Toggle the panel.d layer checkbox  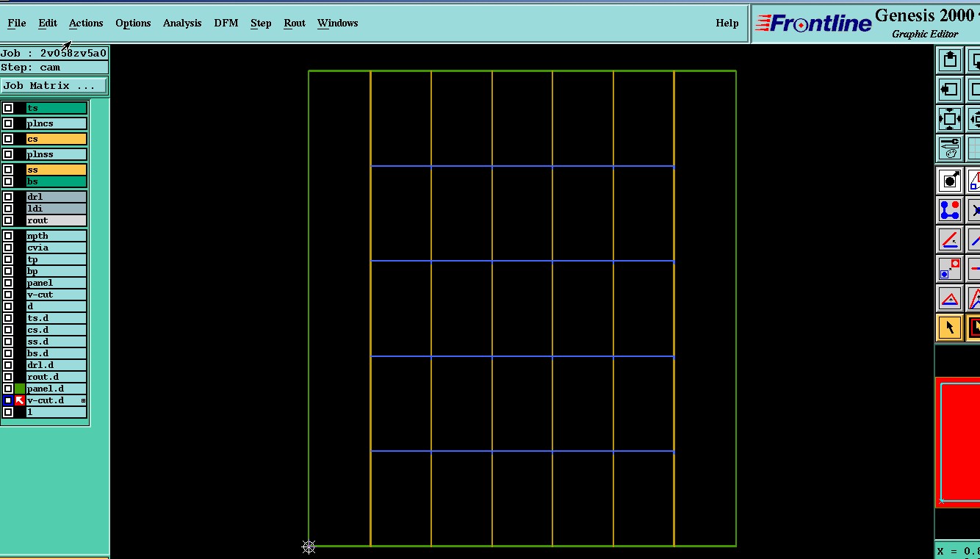pyautogui.click(x=8, y=389)
